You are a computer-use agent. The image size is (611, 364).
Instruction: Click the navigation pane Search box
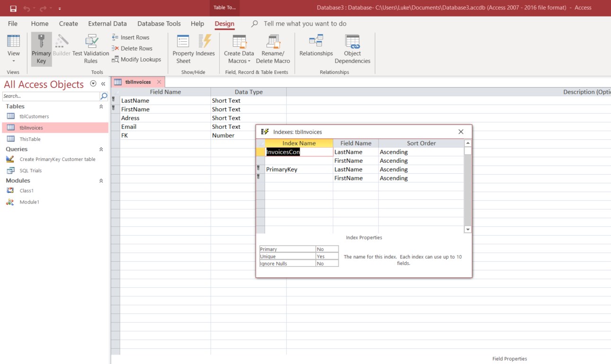point(50,96)
